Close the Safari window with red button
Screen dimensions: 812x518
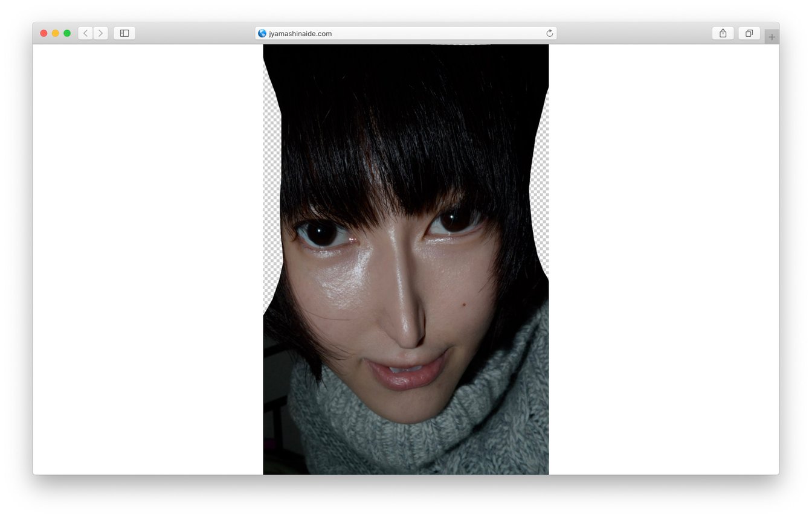pyautogui.click(x=43, y=33)
